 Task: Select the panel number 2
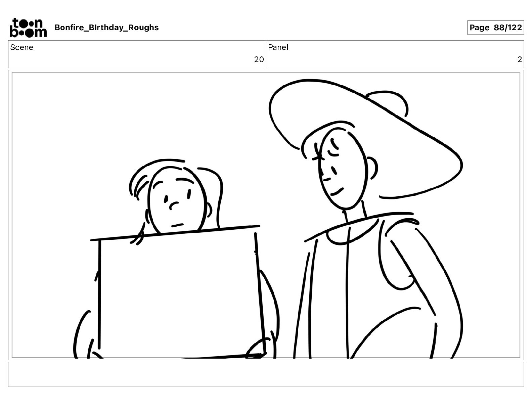tap(520, 59)
